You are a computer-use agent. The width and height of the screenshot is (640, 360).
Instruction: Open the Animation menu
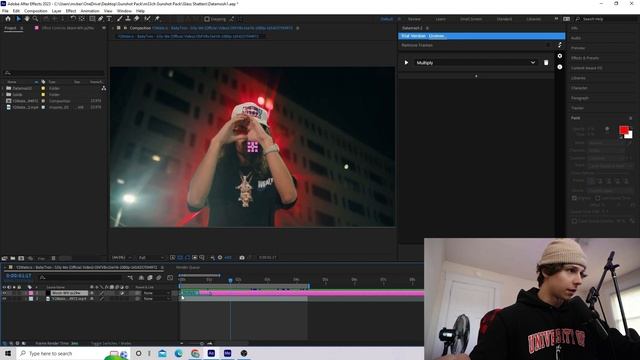90,11
